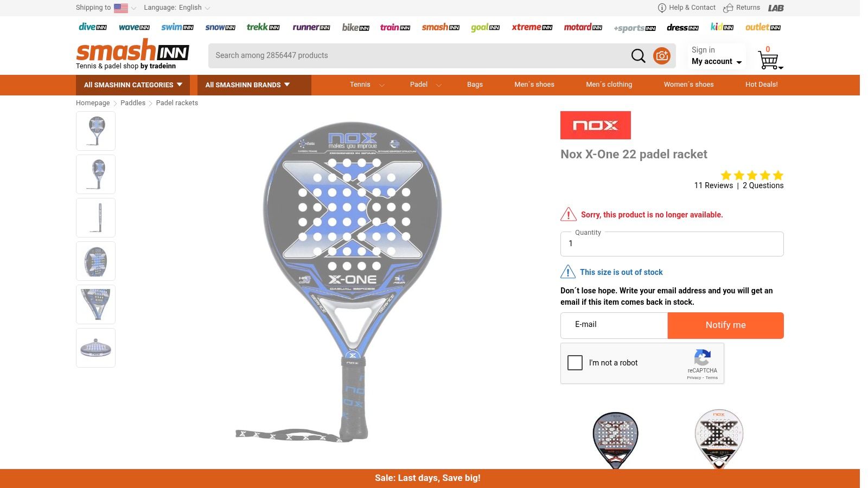Expand All SMASHINN CATEGORIES dropdown
This screenshot has width=868, height=488.
pos(133,85)
